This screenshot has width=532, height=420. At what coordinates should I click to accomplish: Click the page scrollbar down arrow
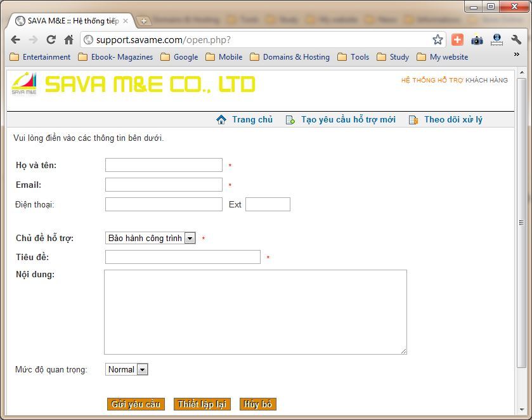[522, 410]
